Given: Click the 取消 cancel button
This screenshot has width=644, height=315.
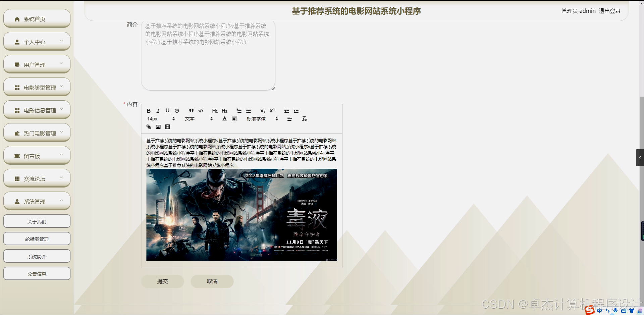Looking at the screenshot, I should point(212,281).
